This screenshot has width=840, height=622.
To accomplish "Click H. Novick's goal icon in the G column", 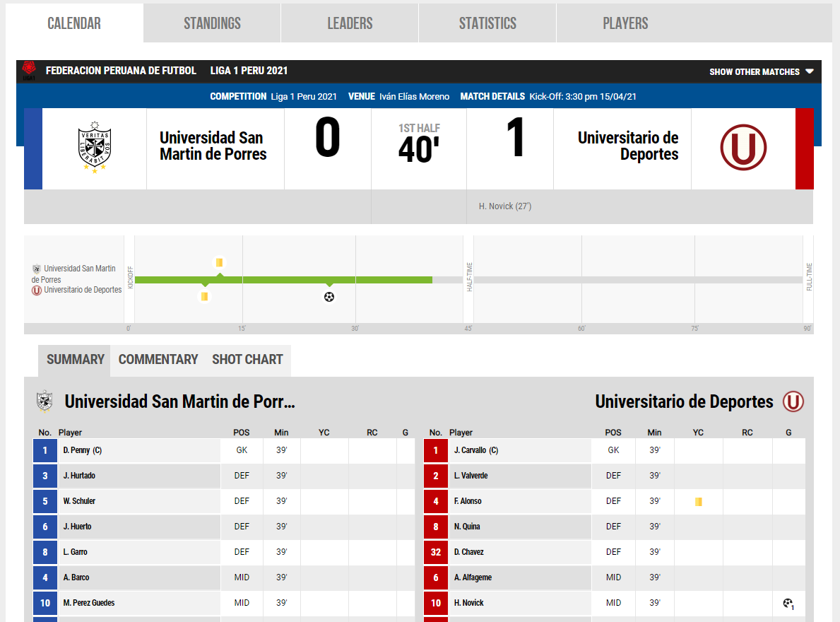I will tap(788, 603).
